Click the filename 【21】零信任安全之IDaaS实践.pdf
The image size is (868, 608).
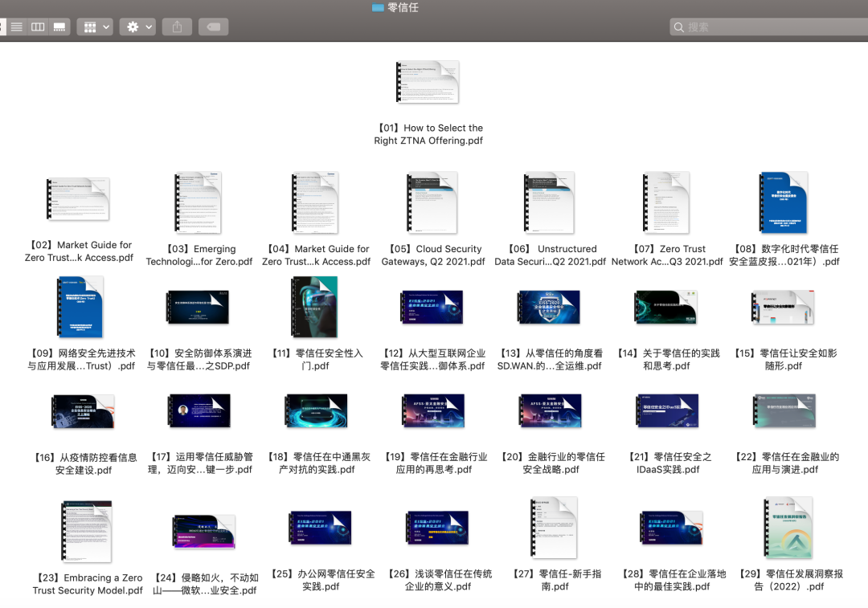coord(668,463)
